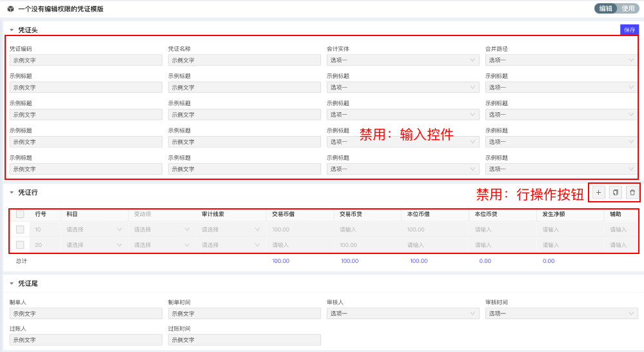Image resolution: width=644 pixels, height=352 pixels.
Task: Check the checkbox for row 10
Action: click(x=20, y=229)
